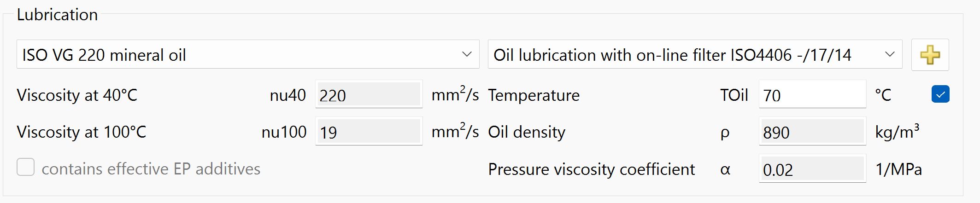Click the Lubrication group title

57,15
